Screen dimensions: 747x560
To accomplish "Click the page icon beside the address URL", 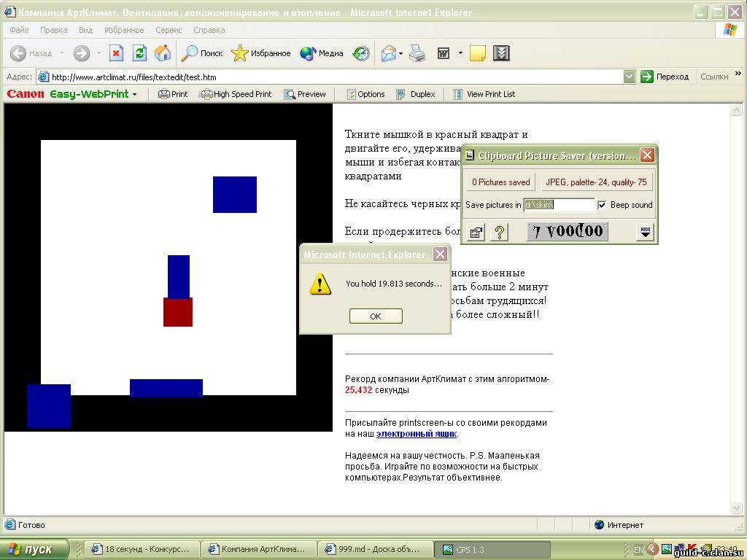I will tap(43, 77).
